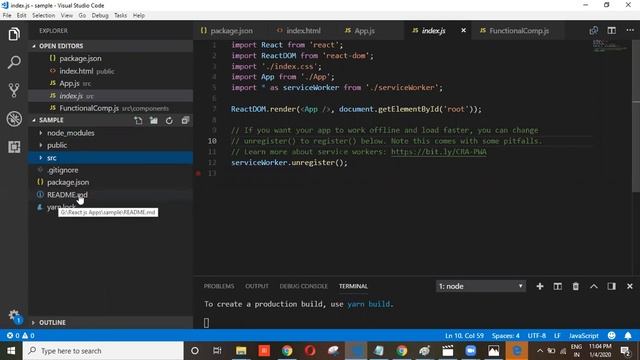Change indentation via Spaces: 4
The width and height of the screenshot is (640, 360).
click(x=505, y=336)
